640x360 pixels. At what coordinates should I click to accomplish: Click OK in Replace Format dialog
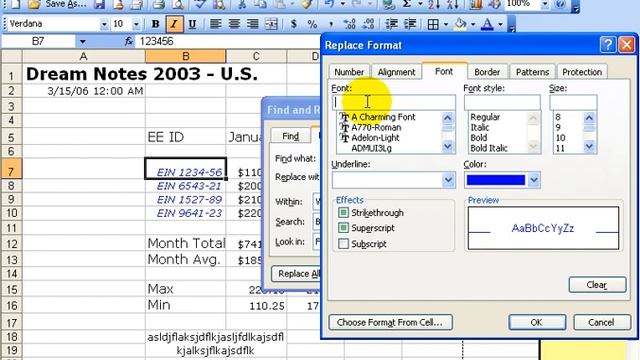537,322
